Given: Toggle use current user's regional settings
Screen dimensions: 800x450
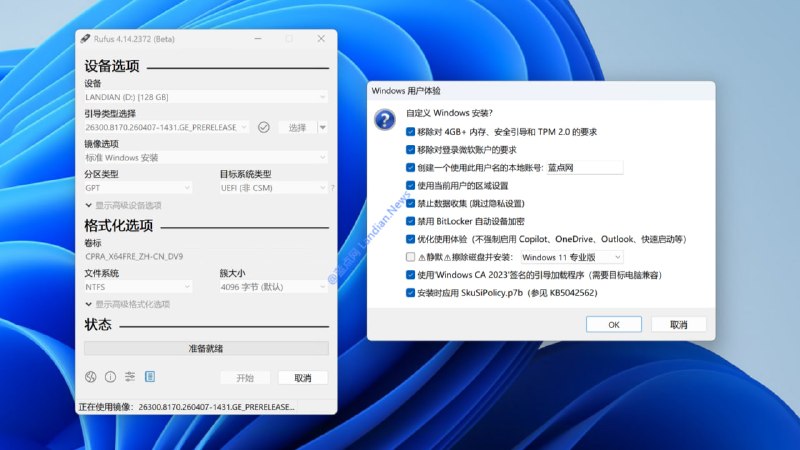Looking at the screenshot, I should tap(410, 185).
